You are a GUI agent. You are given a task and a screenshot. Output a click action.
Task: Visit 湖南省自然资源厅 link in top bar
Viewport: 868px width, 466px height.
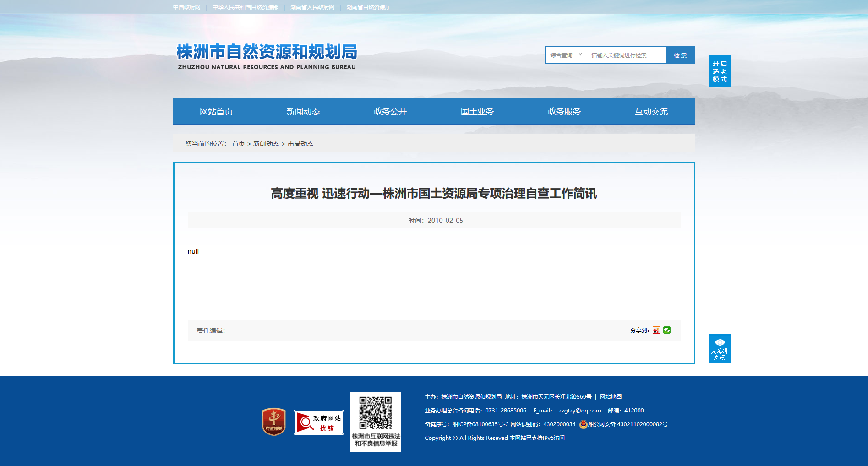(x=368, y=7)
